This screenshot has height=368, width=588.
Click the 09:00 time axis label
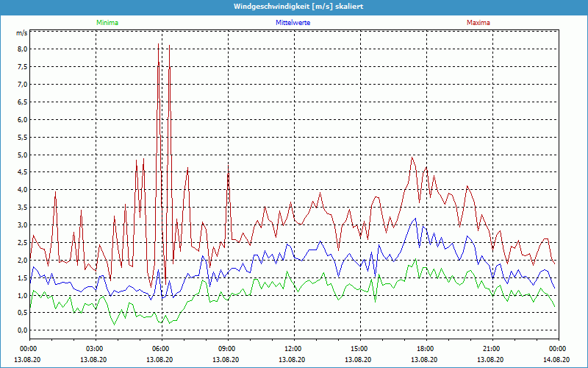[x=228, y=349]
